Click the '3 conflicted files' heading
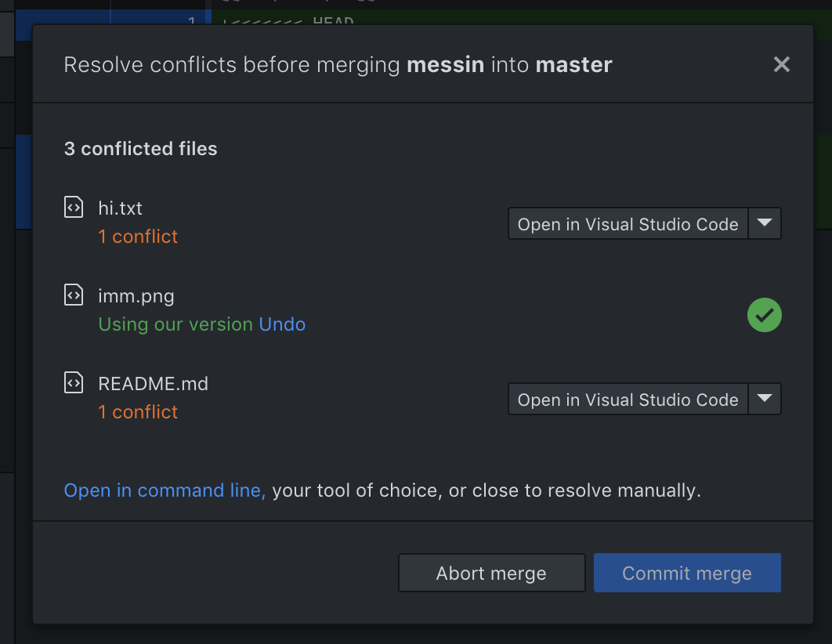 [140, 148]
